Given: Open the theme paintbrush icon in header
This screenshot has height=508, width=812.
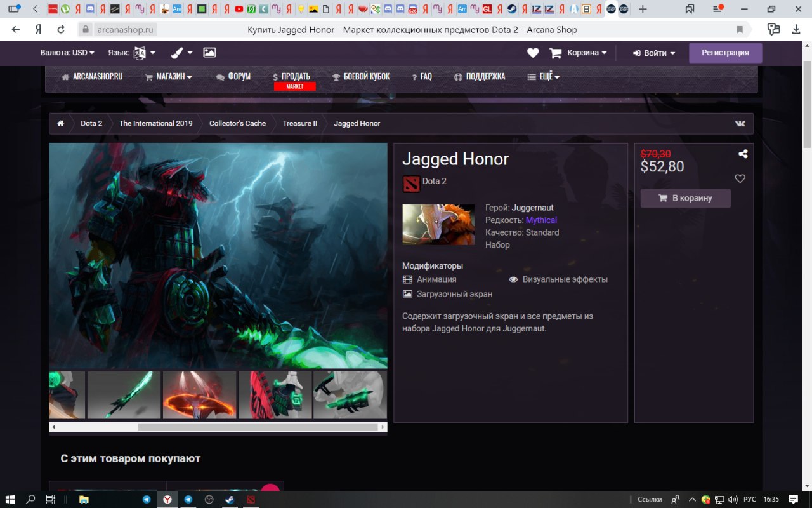Looking at the screenshot, I should click(x=177, y=53).
